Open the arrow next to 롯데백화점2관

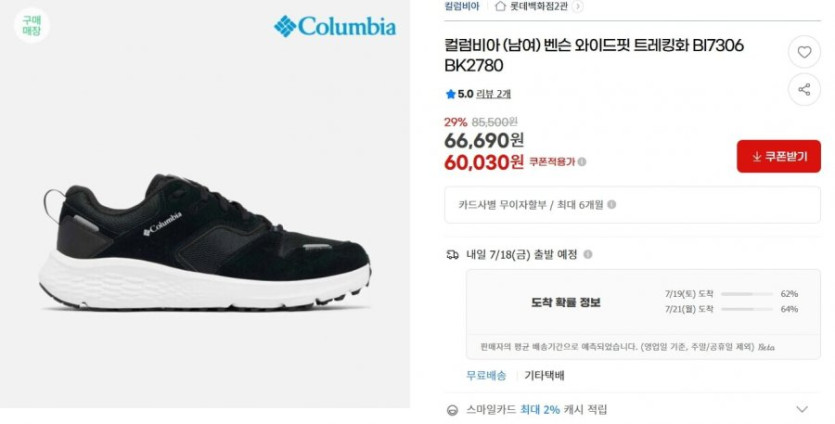[x=577, y=6]
